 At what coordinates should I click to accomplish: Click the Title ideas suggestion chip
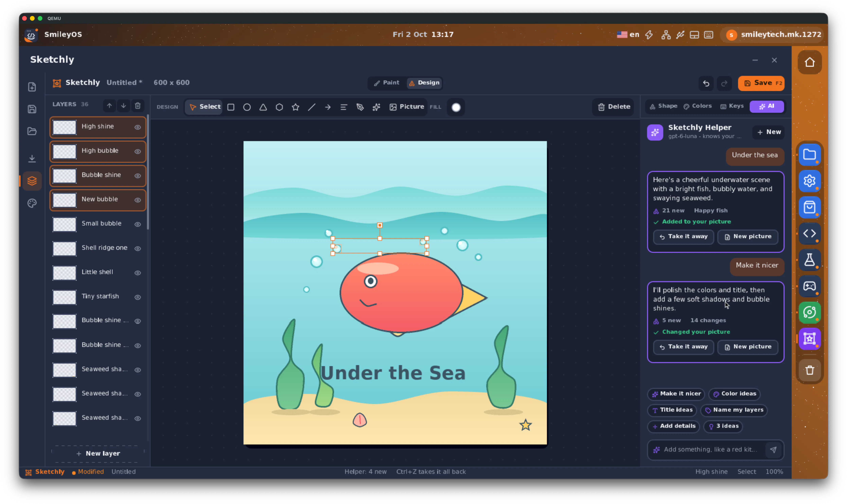pyautogui.click(x=672, y=410)
